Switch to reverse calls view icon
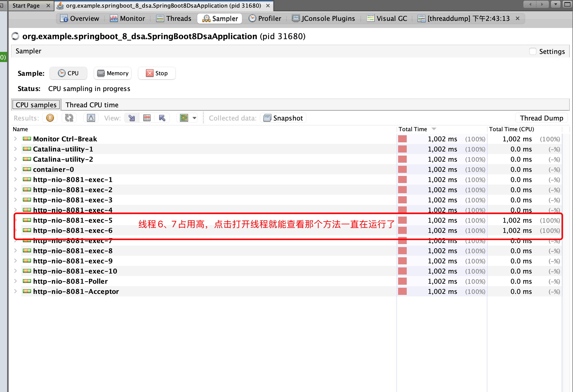The height and width of the screenshot is (392, 573). (x=162, y=118)
